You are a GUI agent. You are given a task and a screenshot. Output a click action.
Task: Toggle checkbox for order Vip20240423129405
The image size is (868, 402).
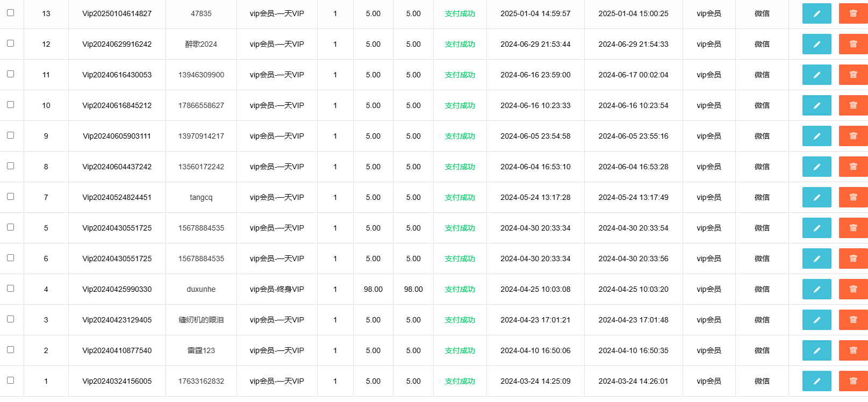(10, 319)
